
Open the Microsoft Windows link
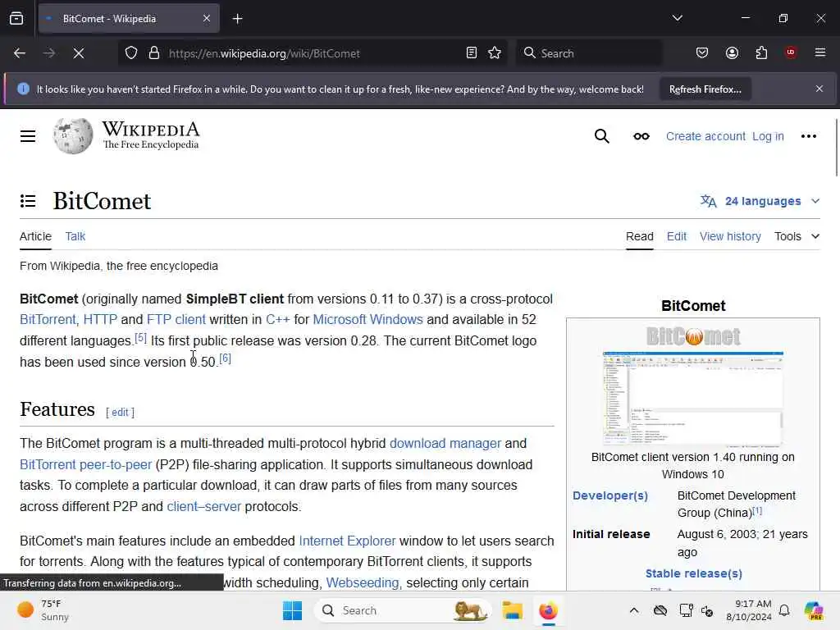pos(368,319)
